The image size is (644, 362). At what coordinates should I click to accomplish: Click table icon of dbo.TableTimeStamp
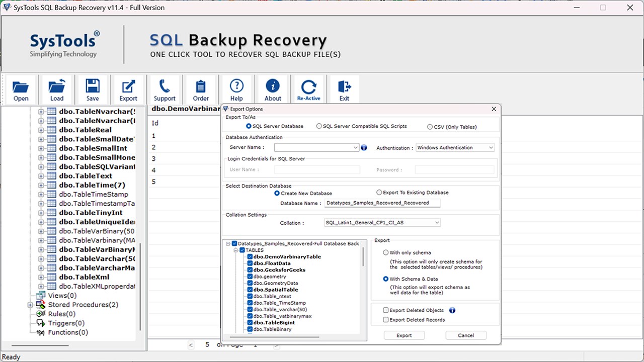point(51,194)
